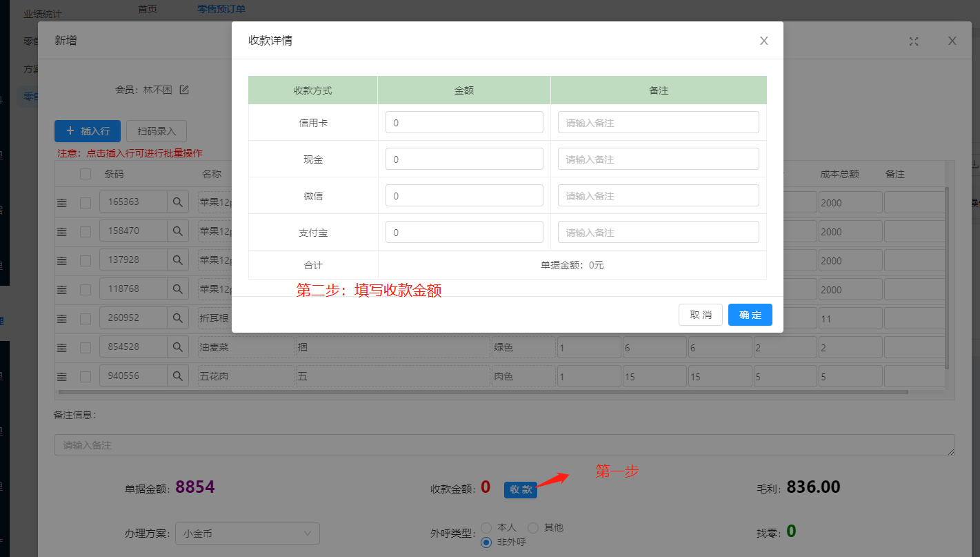Click the 收款 button
This screenshot has height=557, width=980.
[x=521, y=489]
